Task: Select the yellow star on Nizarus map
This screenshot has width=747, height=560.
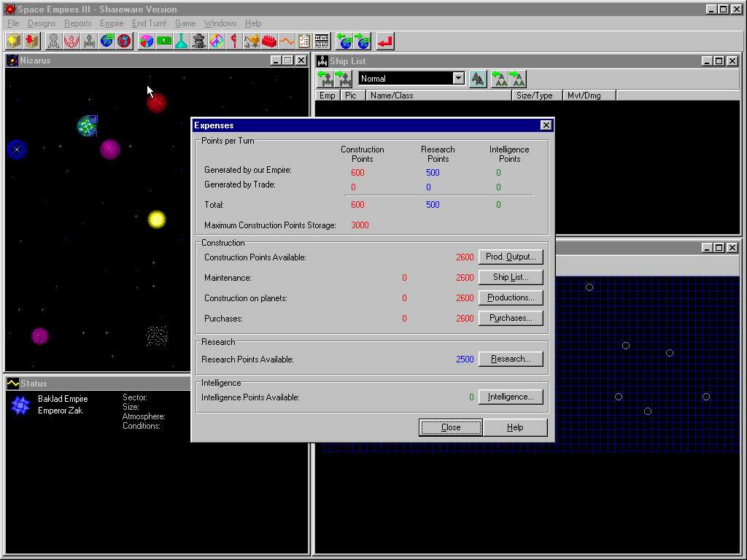Action: tap(157, 219)
